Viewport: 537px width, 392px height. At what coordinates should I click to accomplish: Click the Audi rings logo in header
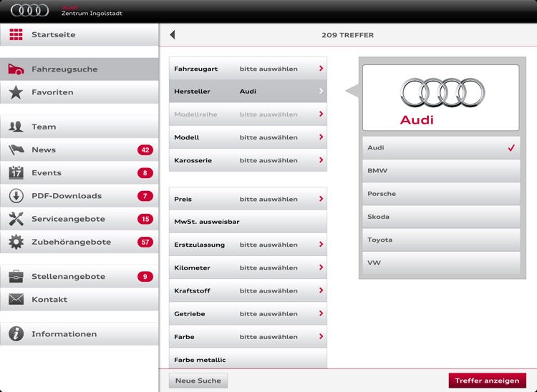(x=30, y=10)
